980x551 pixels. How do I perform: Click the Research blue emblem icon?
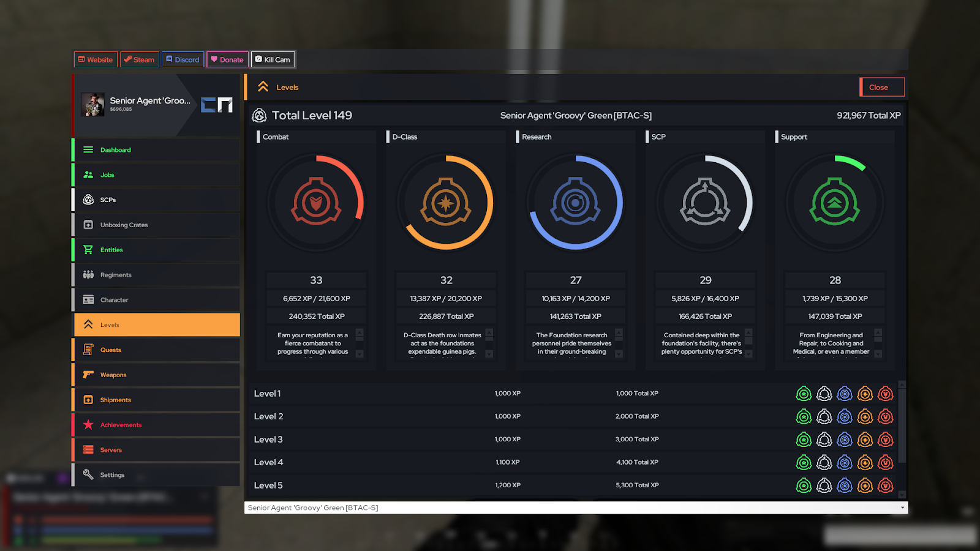click(575, 202)
